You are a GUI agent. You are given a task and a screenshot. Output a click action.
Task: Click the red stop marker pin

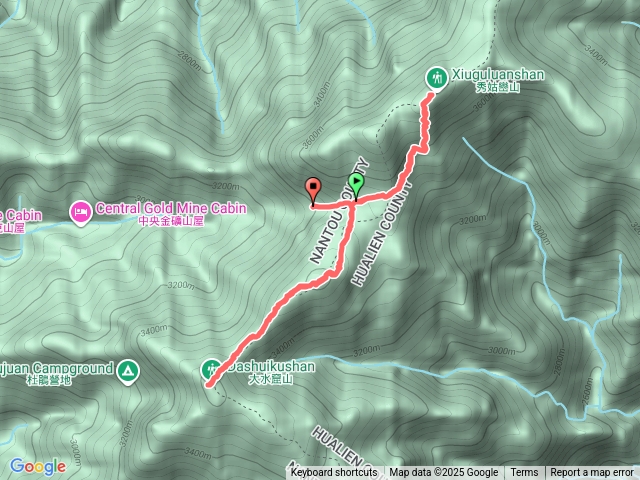313,191
